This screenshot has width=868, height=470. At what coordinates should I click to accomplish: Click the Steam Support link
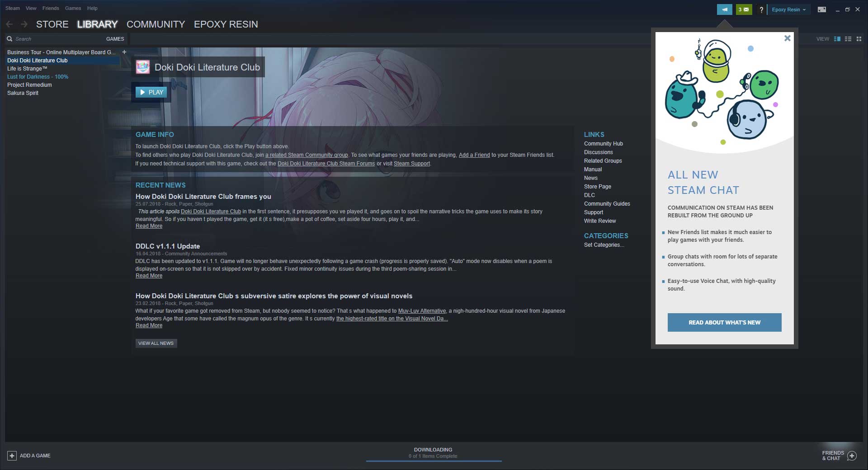[x=412, y=163]
